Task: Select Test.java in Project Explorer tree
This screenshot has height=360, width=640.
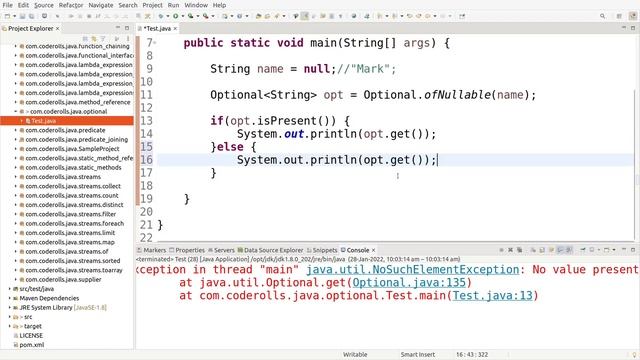Action: (x=43, y=121)
